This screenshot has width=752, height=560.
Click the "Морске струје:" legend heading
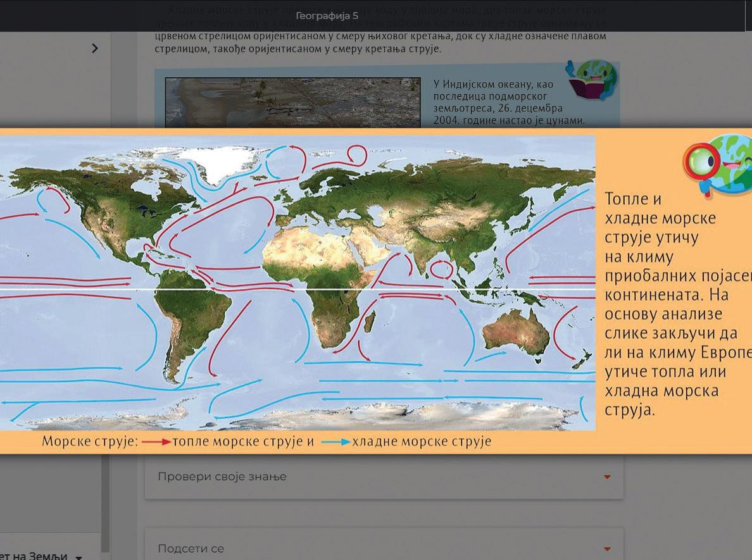tap(90, 442)
